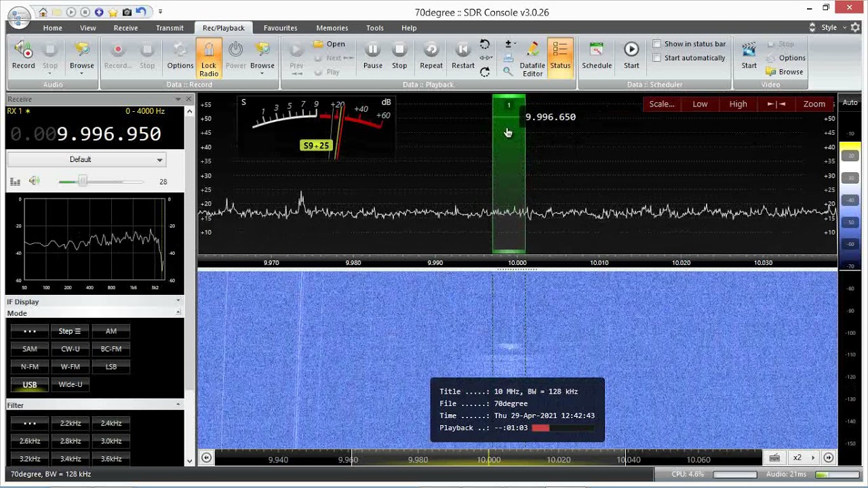The height and width of the screenshot is (488, 868).
Task: Choose the 2.4kHz filter
Action: [111, 423]
